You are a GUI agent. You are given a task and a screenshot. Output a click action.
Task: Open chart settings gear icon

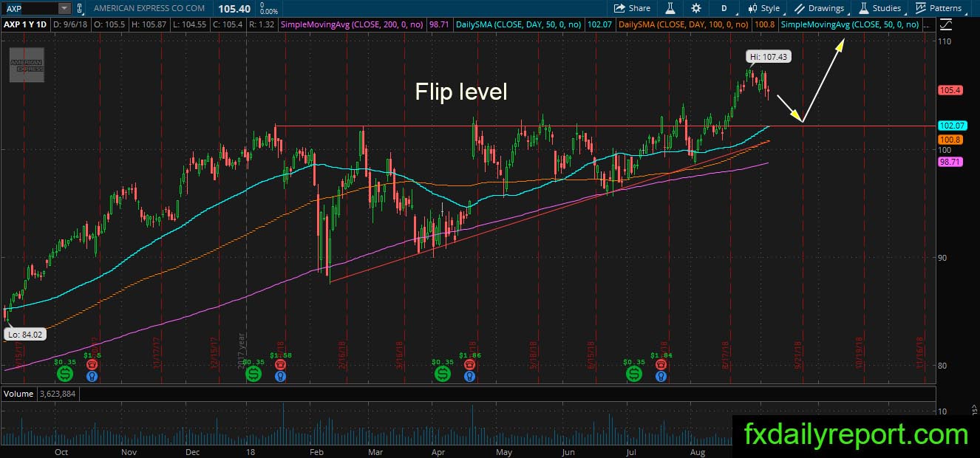click(x=695, y=8)
